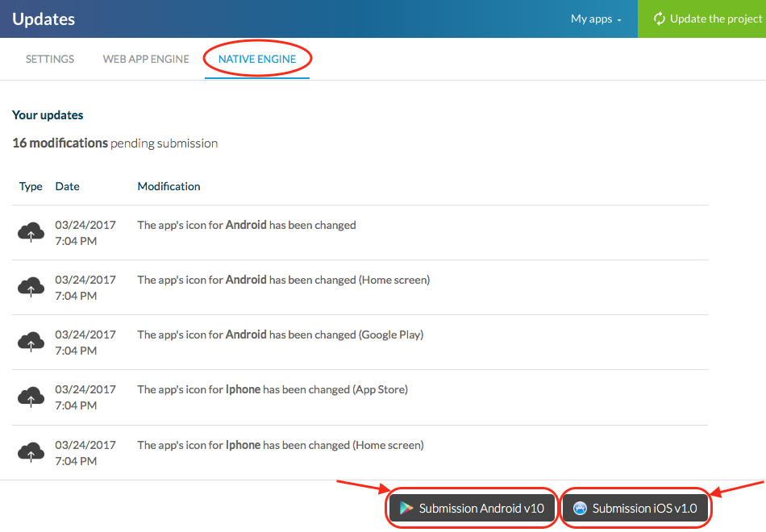Click the refresh icon in Update the project

pos(659,19)
